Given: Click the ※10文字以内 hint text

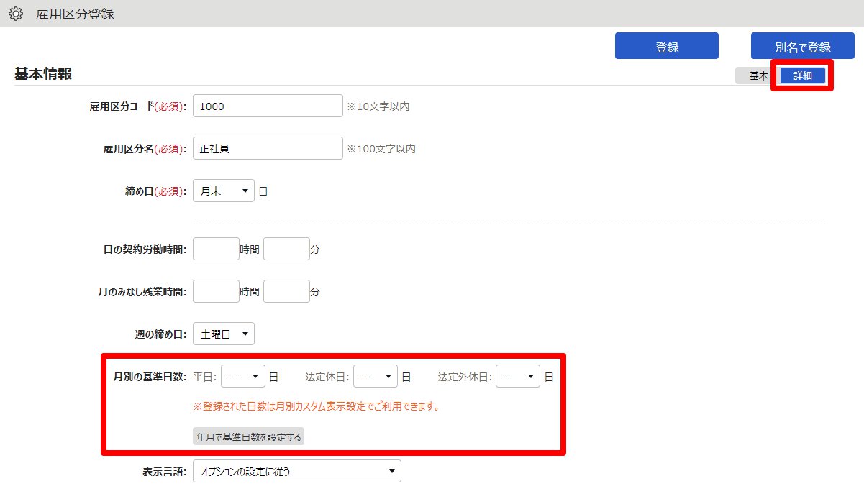Looking at the screenshot, I should tap(378, 106).
